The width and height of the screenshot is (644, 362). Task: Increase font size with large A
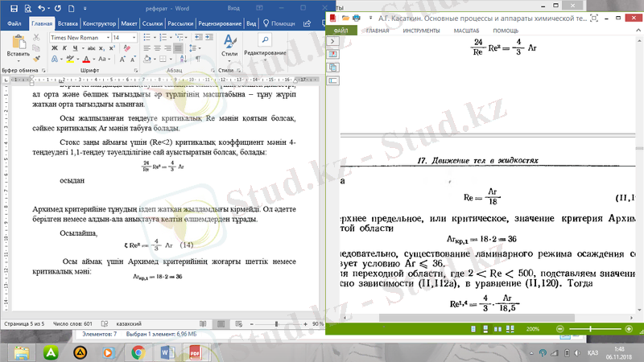pyautogui.click(x=122, y=59)
